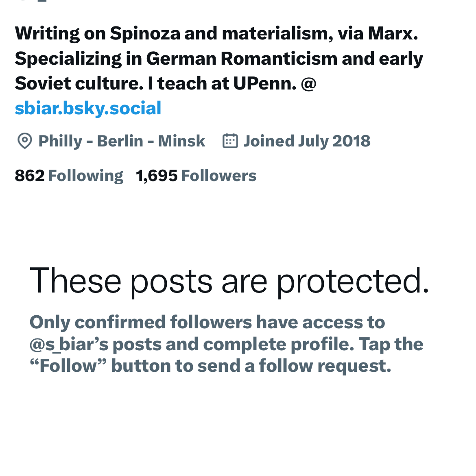
Task: Open the sbiar.bsky.social link
Action: 88,109
